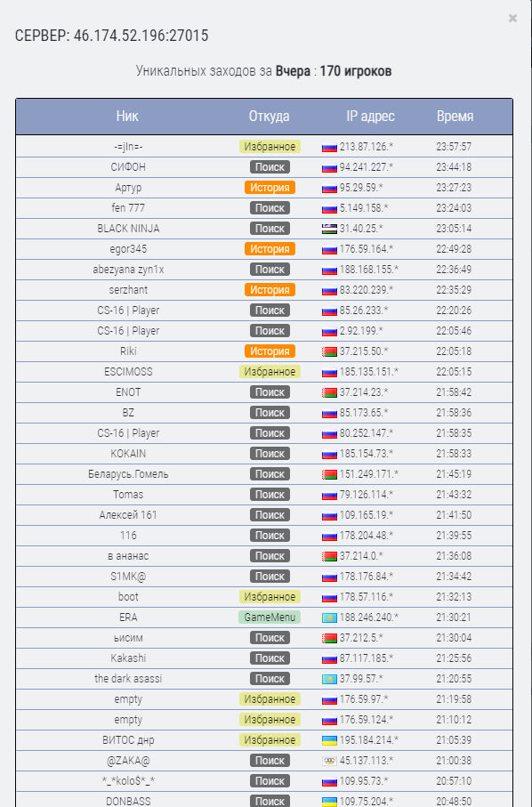
Task: Click the Kazakhstan flag in ERA's row
Action: (329, 618)
